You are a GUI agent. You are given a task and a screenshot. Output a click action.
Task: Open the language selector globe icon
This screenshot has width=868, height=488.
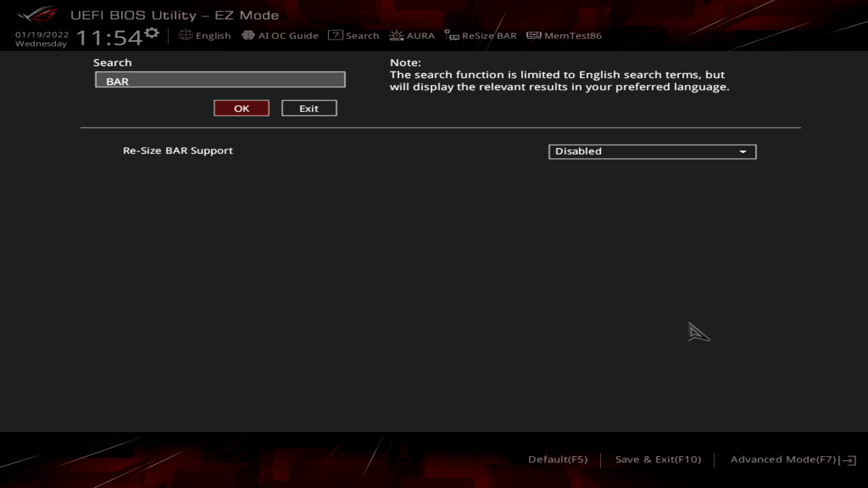[x=185, y=35]
